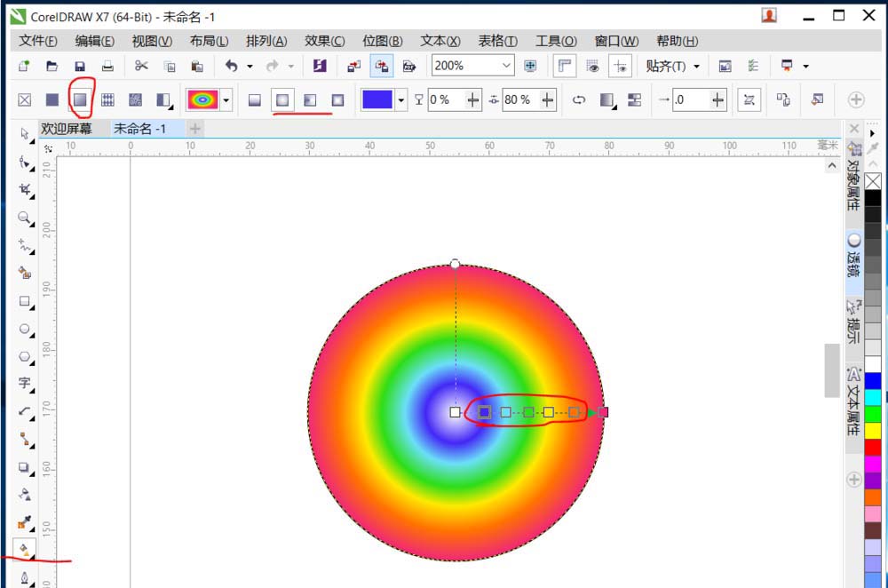The width and height of the screenshot is (888, 588).
Task: Click the freeze transparency icon on property bar
Action: (749, 99)
